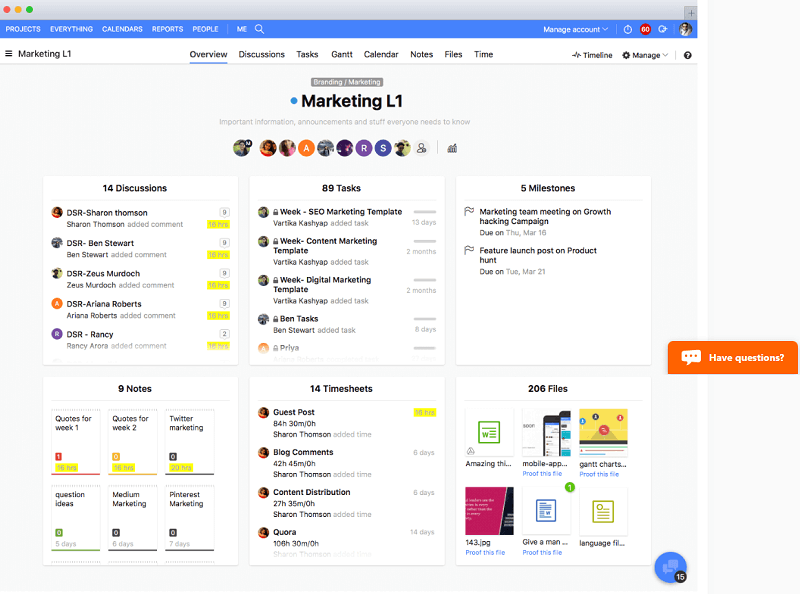Click the Timeline pulse icon

(x=576, y=55)
